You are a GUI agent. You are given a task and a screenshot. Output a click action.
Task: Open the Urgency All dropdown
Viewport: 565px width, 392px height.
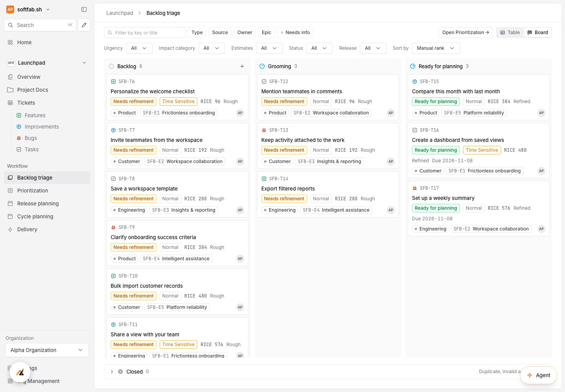[x=139, y=48]
